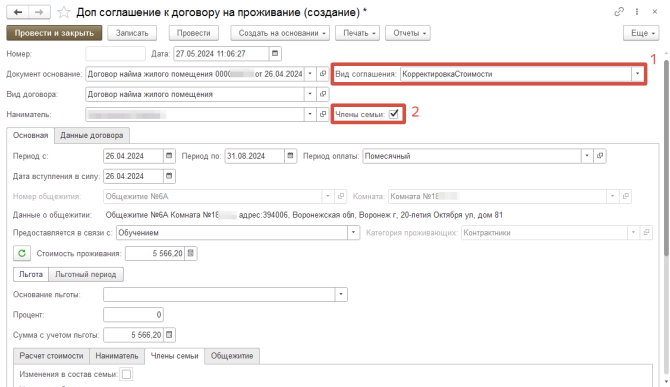This screenshot has height=387, width=670.
Task: Enable the Изменения в состав семьи checkbox
Action: pyautogui.click(x=126, y=375)
